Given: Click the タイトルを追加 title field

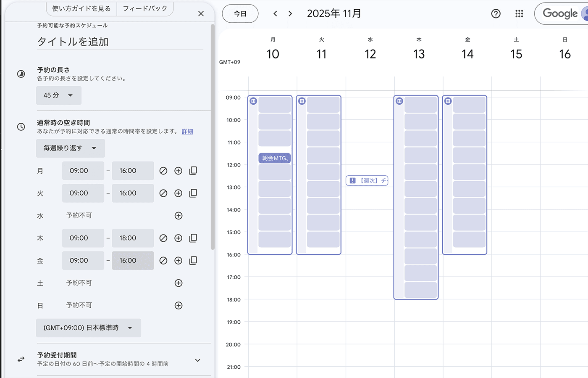Looking at the screenshot, I should pos(120,42).
